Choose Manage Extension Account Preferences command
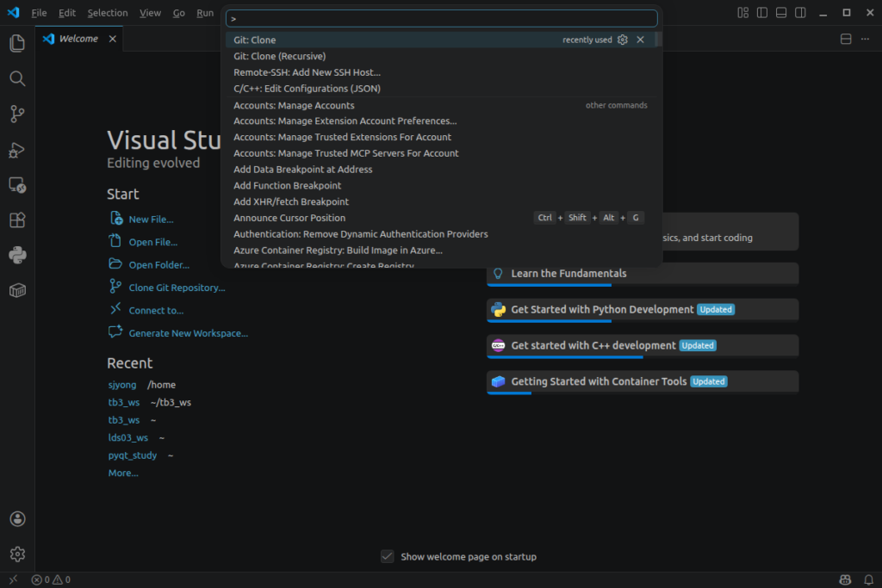This screenshot has width=882, height=588. pyautogui.click(x=442, y=121)
